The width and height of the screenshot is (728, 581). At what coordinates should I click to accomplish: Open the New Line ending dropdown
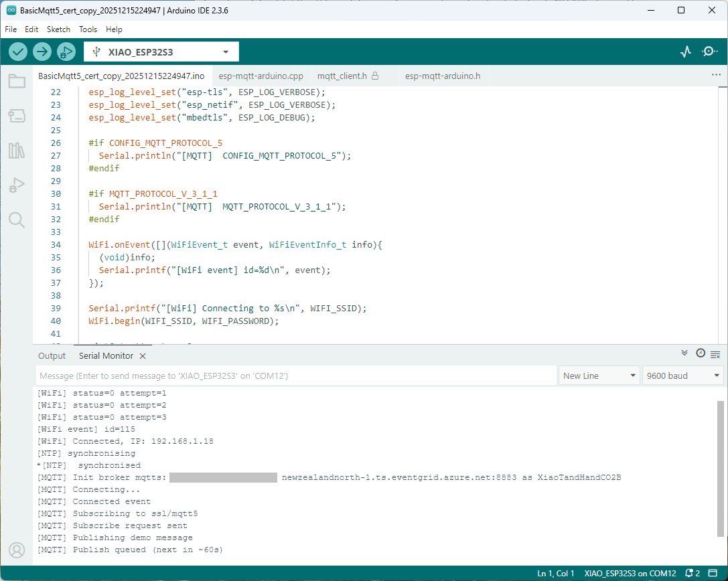[x=599, y=376]
